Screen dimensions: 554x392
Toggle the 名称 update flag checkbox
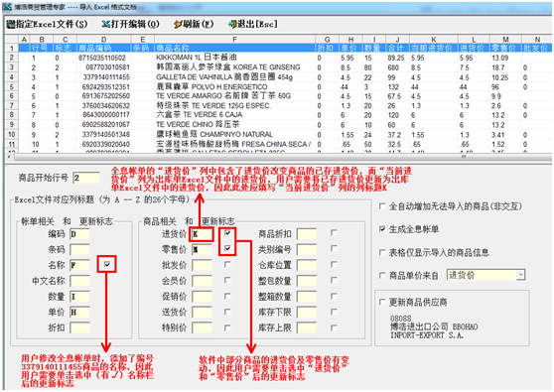coord(107,264)
